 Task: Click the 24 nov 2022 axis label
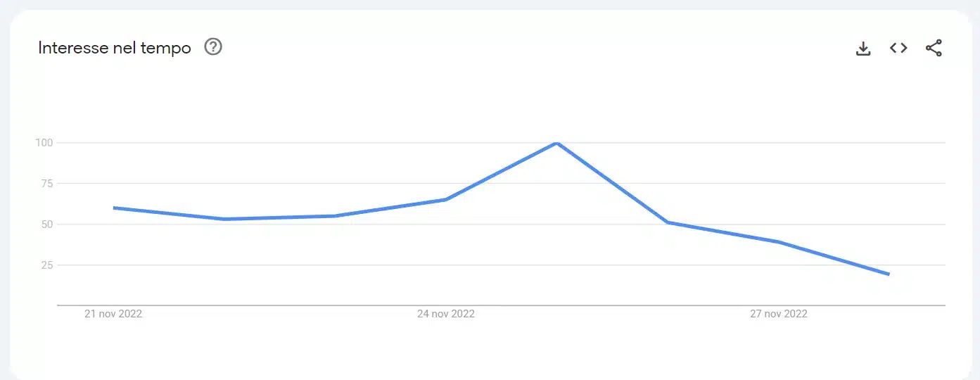(x=446, y=314)
